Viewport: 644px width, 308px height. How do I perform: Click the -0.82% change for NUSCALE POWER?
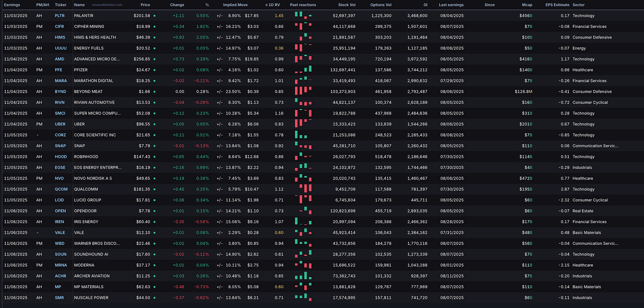(202, 298)
